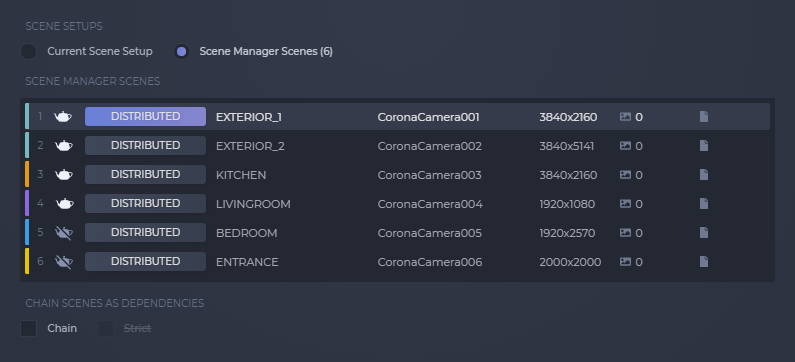Click CoronaCamera004 camera name
This screenshot has height=362, width=795.
[x=430, y=204]
